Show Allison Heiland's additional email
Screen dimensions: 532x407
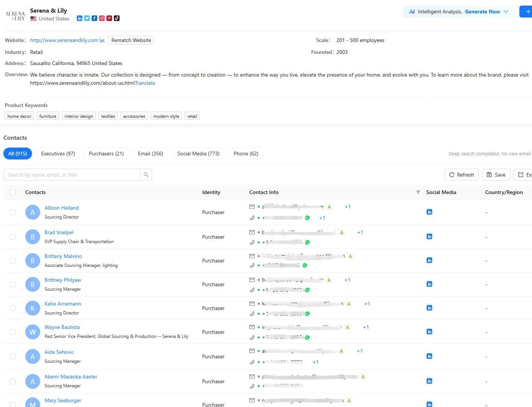coord(348,207)
